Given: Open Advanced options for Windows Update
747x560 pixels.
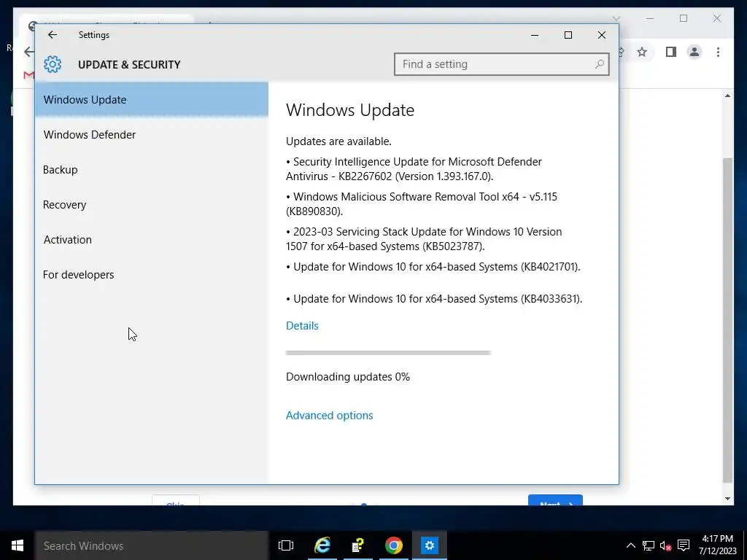Looking at the screenshot, I should 329,415.
